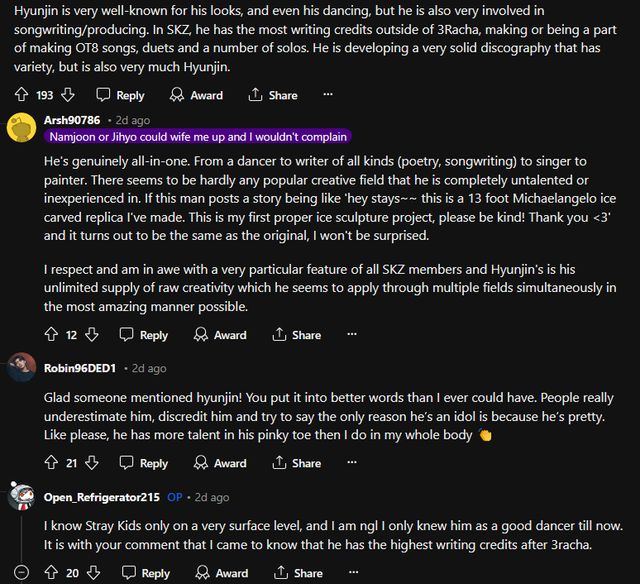Upvote the top comment with 193 votes
Screen dimensions: 640x584
coord(22,95)
